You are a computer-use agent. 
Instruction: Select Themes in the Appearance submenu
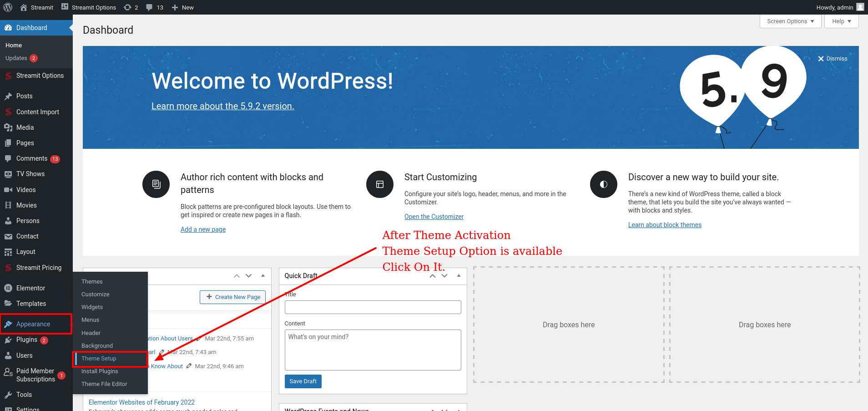coord(110,282)
